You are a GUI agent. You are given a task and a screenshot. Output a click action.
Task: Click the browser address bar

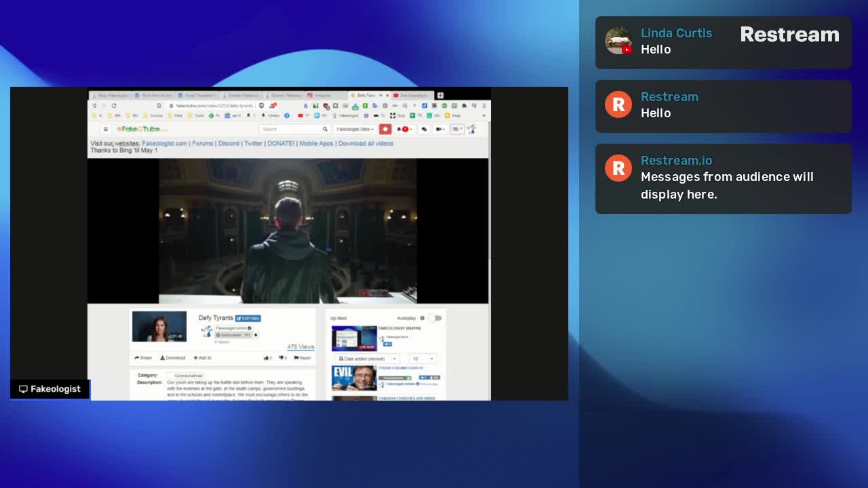(211, 106)
